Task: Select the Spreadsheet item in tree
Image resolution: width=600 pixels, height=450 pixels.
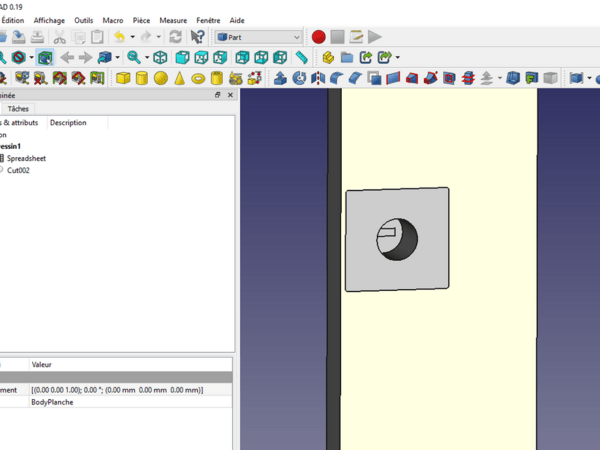Action: point(27,158)
